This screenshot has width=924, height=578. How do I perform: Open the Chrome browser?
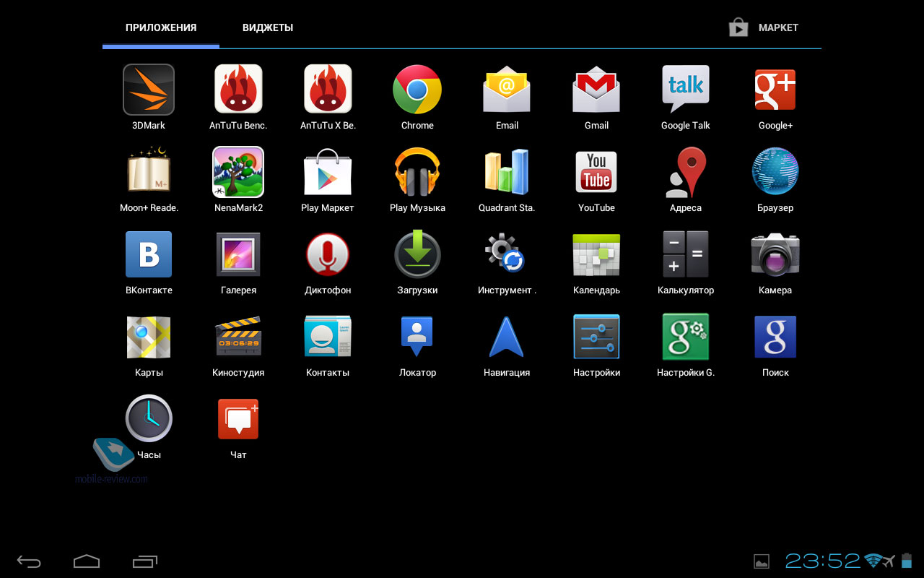(417, 90)
